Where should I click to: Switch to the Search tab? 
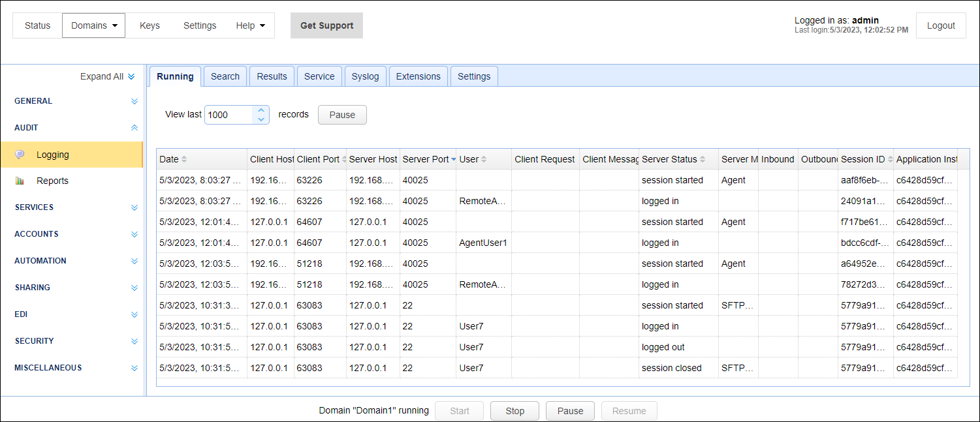tap(225, 76)
